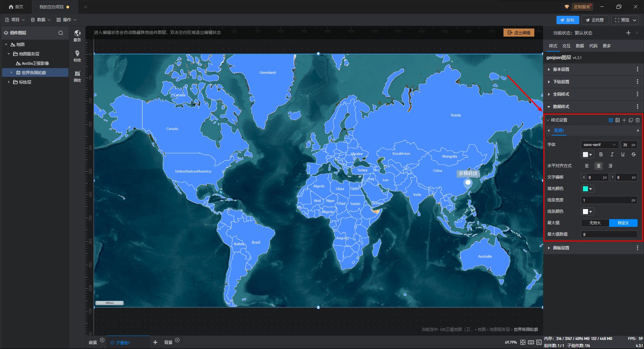Switch to the 代码 tab
The height and width of the screenshot is (349, 644).
tap(593, 46)
